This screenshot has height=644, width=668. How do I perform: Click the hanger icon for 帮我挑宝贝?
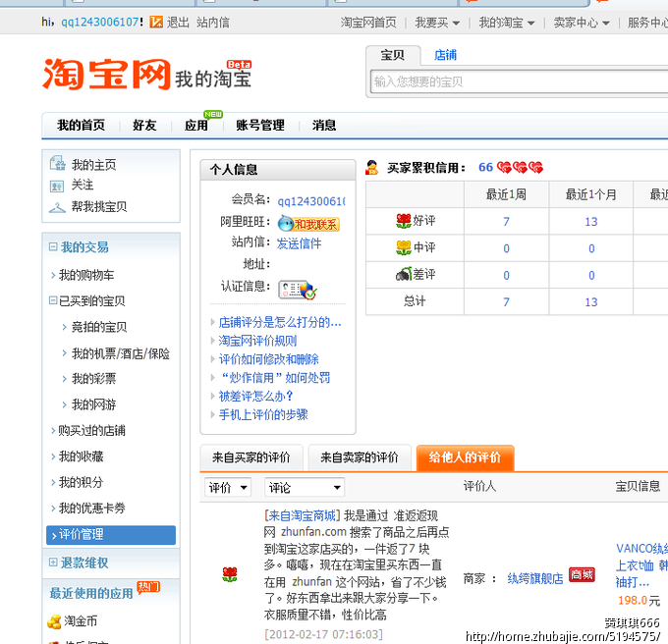(x=57, y=207)
